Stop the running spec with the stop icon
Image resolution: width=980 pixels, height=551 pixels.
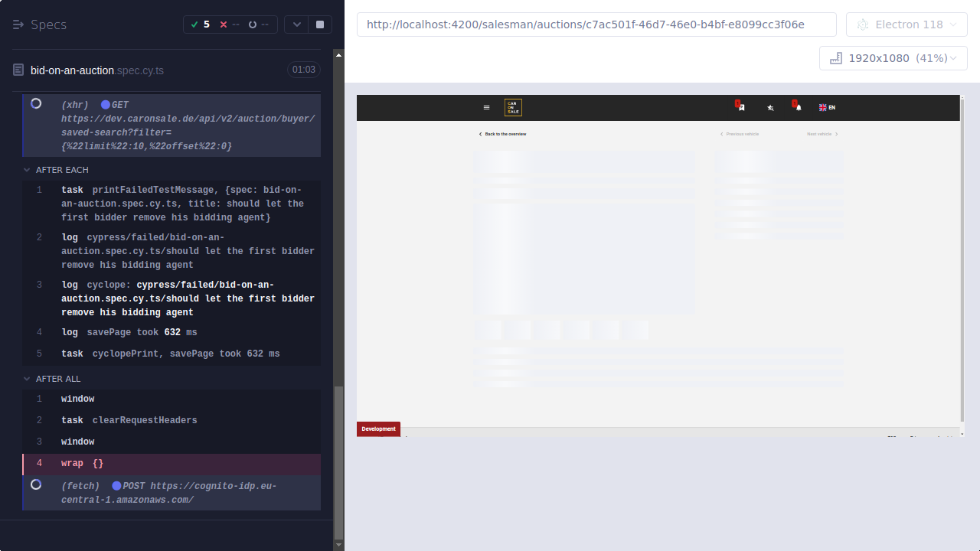tap(320, 24)
